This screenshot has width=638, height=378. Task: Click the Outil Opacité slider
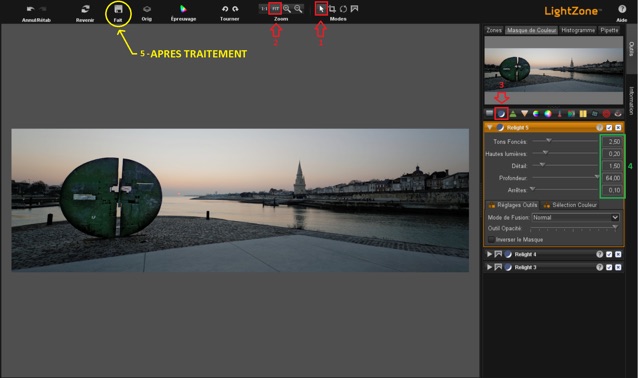(x=573, y=228)
